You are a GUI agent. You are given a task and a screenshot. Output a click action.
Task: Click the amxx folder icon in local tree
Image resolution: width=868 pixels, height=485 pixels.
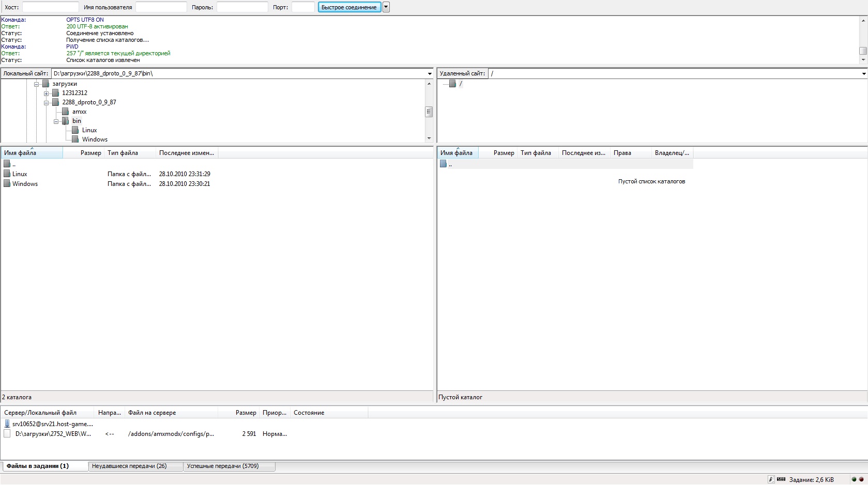pyautogui.click(x=66, y=112)
